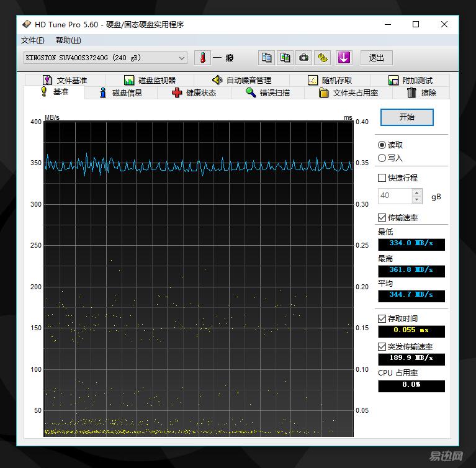Switch to the 健康状态 health tab

(194, 93)
